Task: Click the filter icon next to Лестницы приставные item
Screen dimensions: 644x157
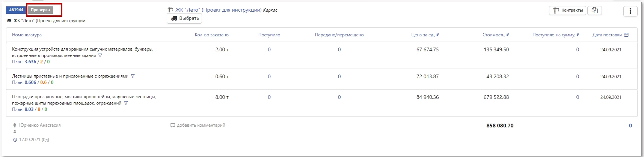Action: point(133,76)
